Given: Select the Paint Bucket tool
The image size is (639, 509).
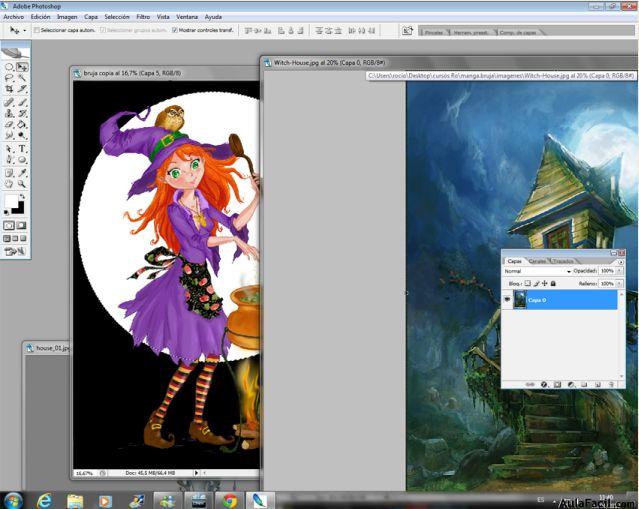Looking at the screenshot, I should [22, 124].
